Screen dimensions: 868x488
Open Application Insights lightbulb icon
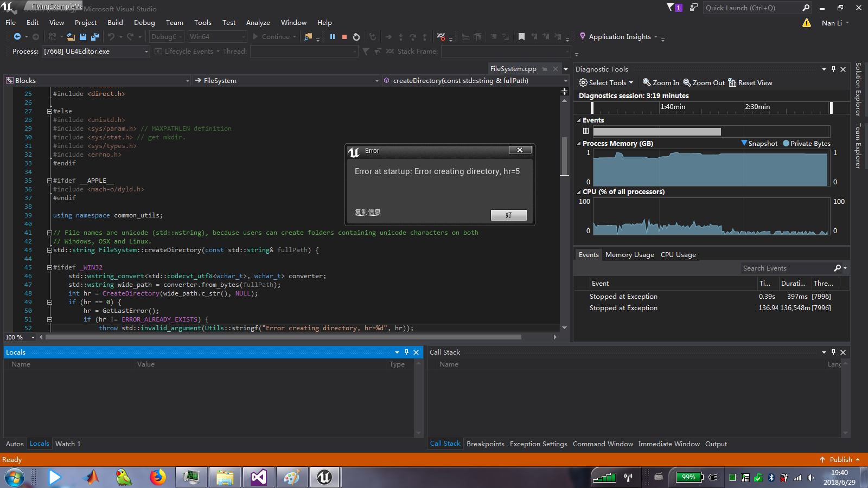583,36
